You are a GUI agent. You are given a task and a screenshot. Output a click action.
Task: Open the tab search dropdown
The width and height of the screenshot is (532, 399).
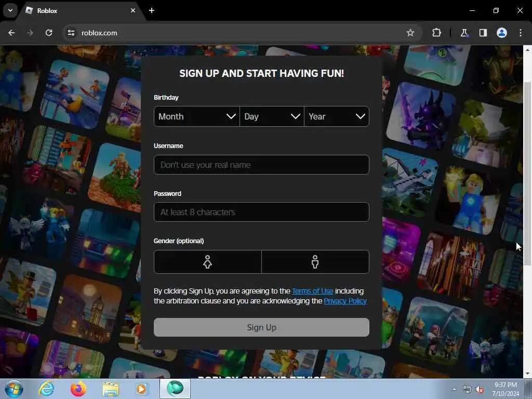tap(10, 10)
